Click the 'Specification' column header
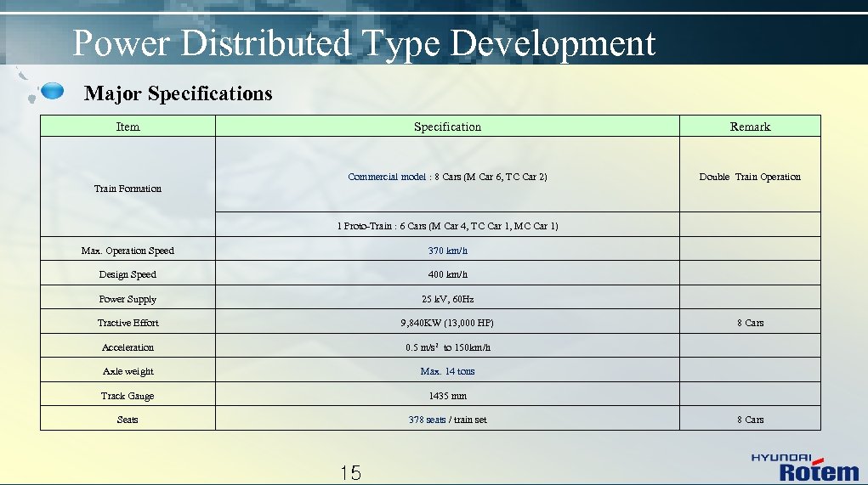Viewport: 868px width, 485px height. click(x=447, y=127)
